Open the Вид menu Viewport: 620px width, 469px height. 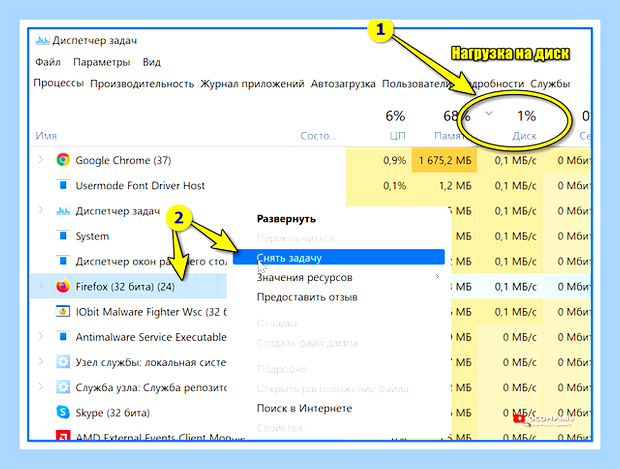pos(151,62)
